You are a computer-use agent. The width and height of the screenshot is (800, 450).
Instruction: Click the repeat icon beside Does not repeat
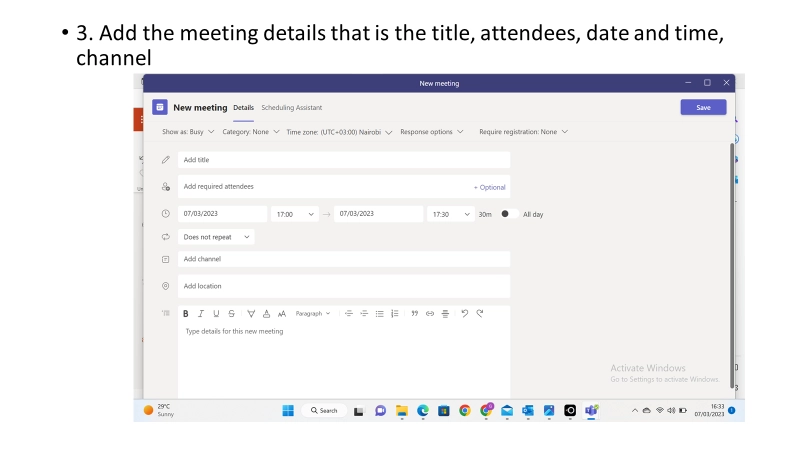pyautogui.click(x=166, y=237)
